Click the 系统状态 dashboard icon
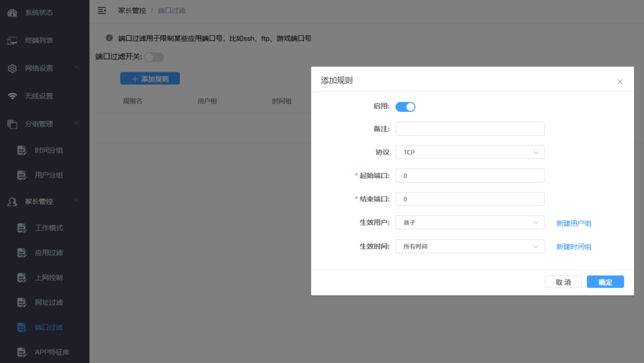Image resolution: width=644 pixels, height=363 pixels. click(x=13, y=13)
